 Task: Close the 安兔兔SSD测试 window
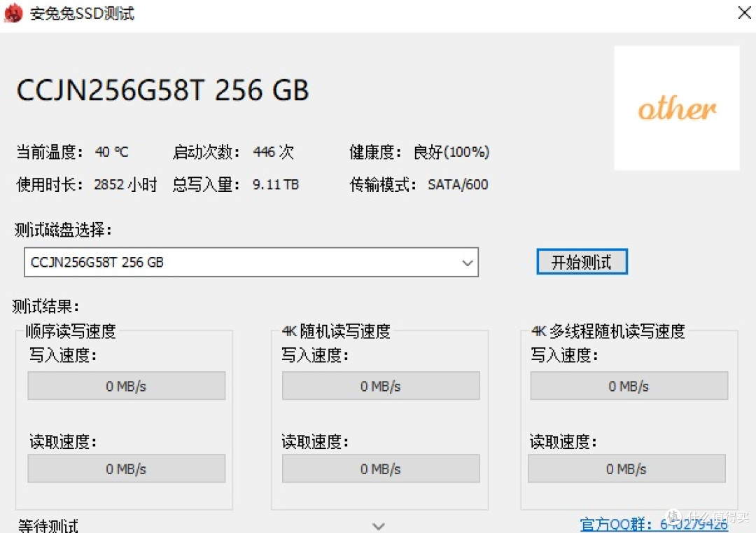744,13
